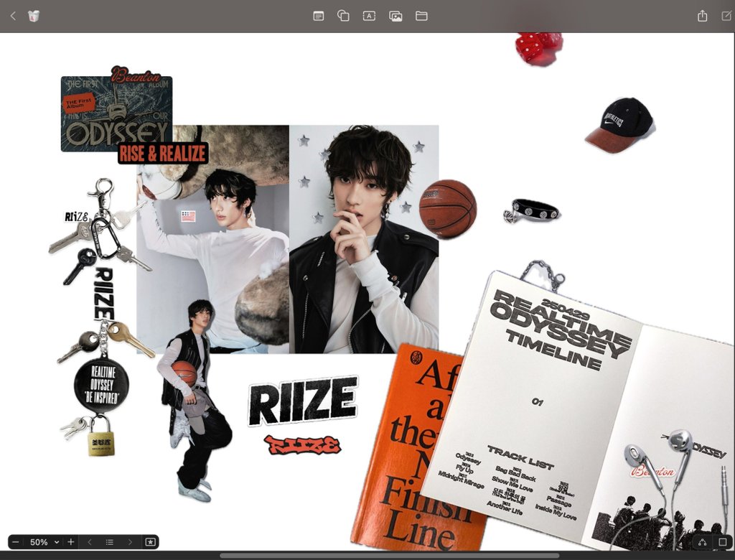735x560 pixels.
Task: Toggle connector lines diagram icon
Action: (702, 543)
